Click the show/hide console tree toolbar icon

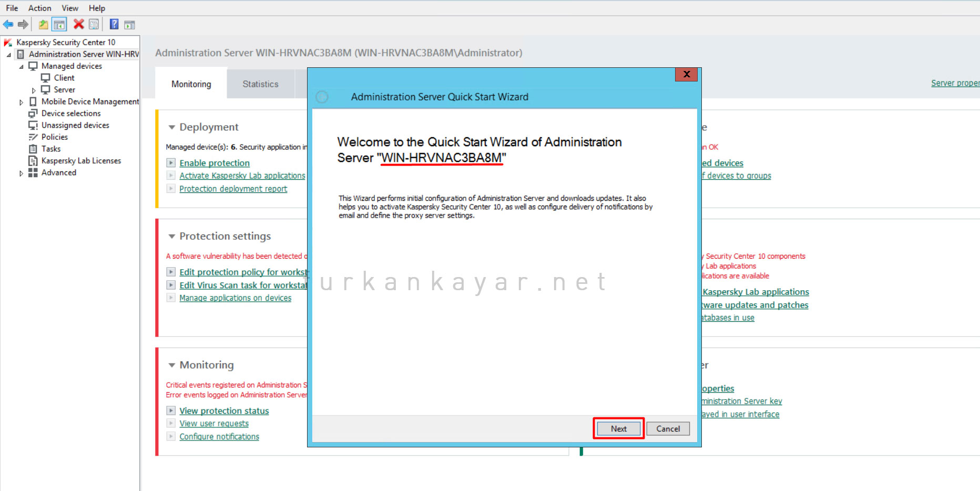click(59, 24)
